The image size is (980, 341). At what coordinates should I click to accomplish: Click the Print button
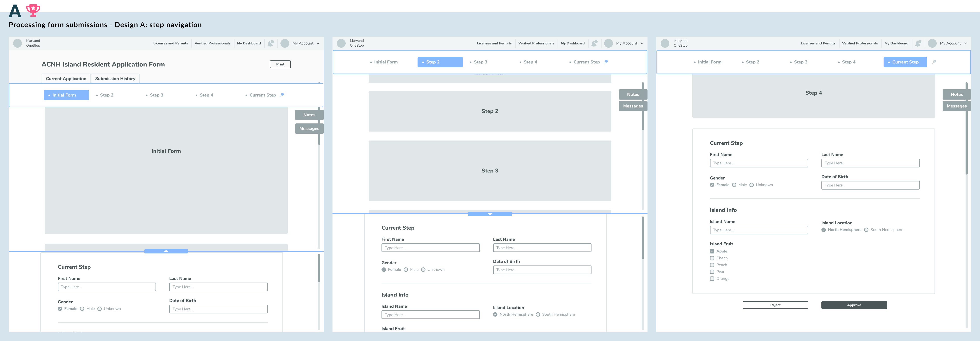[280, 64]
